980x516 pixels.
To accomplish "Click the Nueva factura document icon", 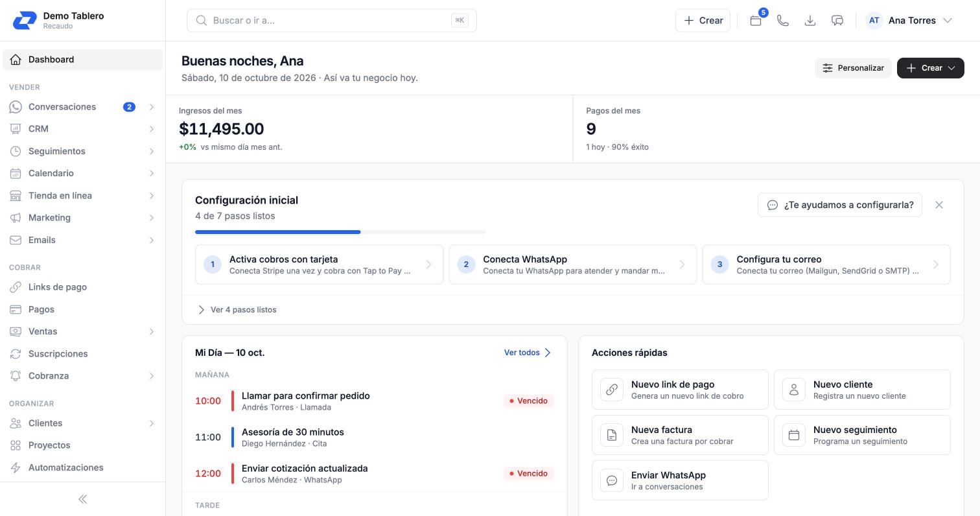I will click(x=612, y=435).
